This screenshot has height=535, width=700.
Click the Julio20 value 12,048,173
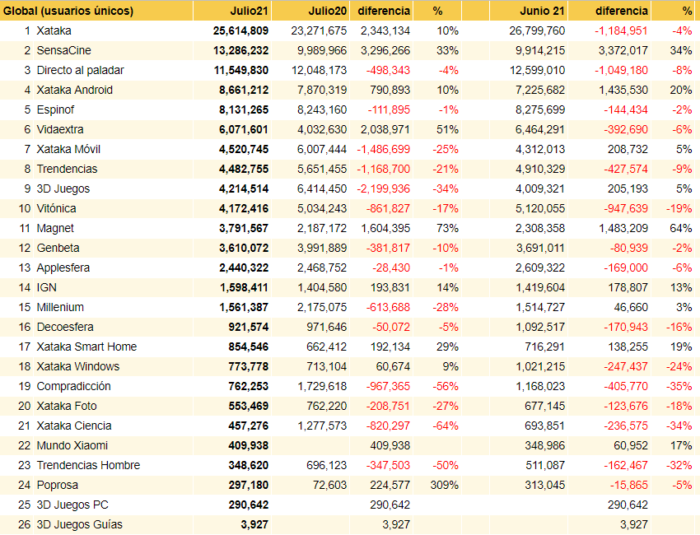(x=319, y=70)
